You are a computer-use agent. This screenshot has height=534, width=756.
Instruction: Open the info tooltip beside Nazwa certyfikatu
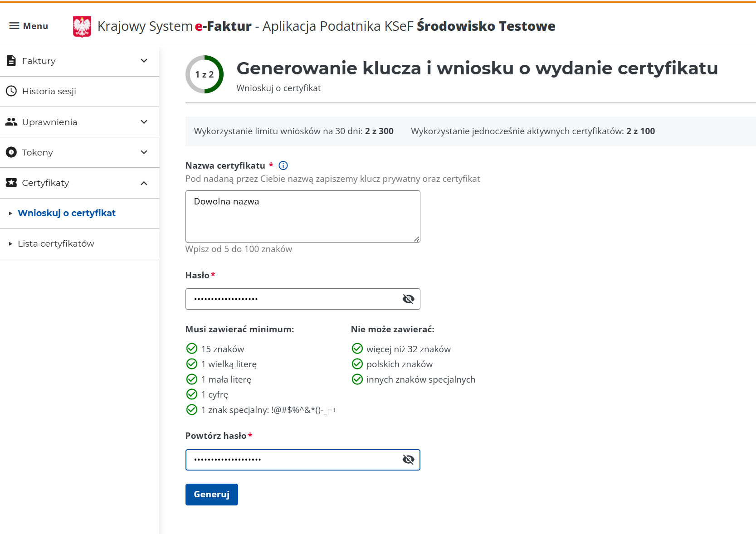pyautogui.click(x=283, y=165)
